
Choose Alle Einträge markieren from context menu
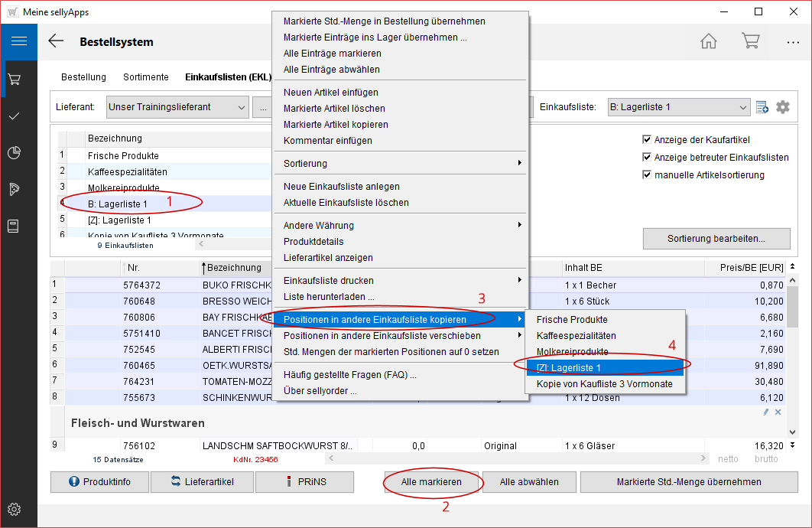tap(332, 54)
